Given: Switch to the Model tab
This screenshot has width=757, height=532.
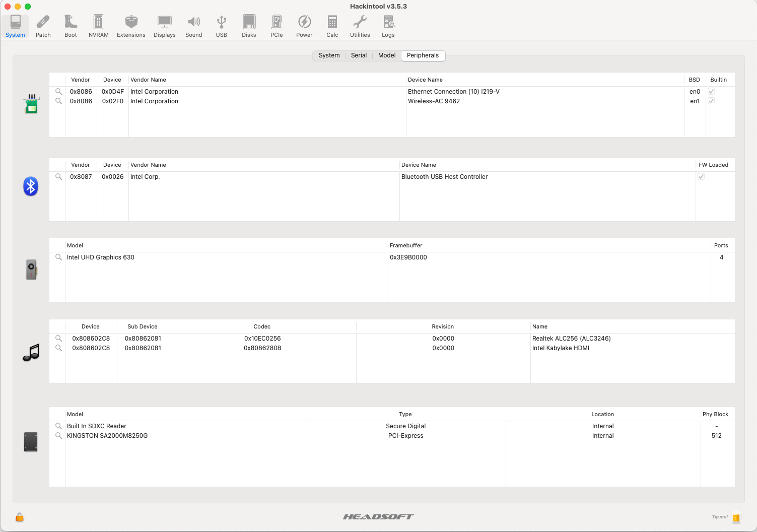Looking at the screenshot, I should [x=387, y=55].
